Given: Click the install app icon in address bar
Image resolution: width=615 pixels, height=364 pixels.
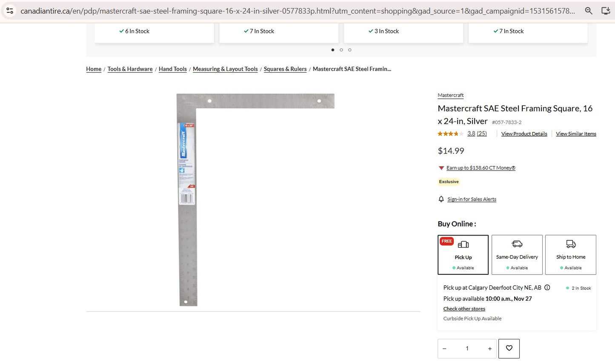Looking at the screenshot, I should 606,11.
